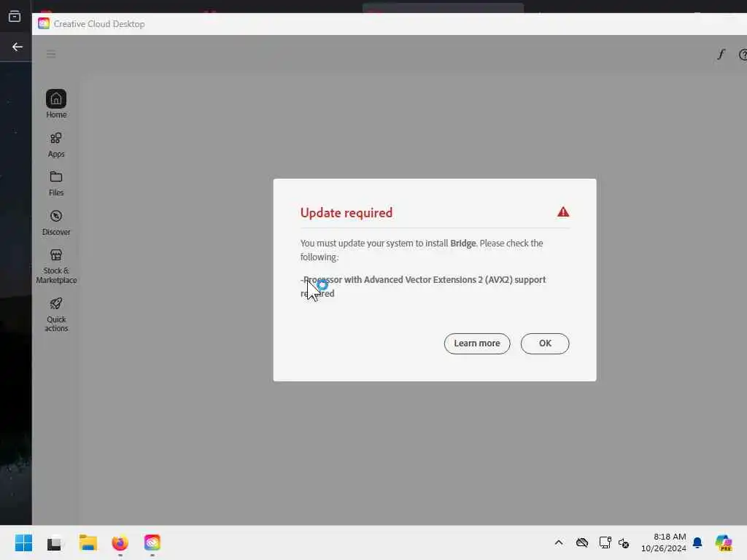Open Quick actions in the sidebar

tap(56, 314)
